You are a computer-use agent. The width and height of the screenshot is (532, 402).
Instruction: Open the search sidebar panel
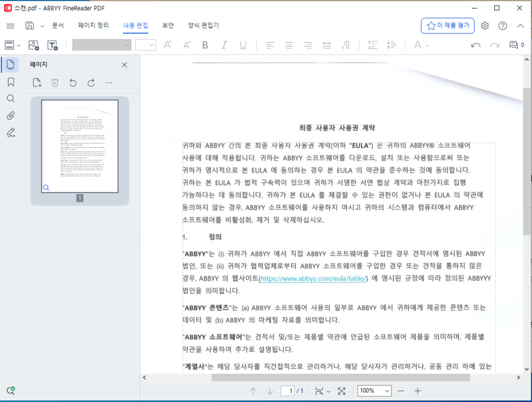pyautogui.click(x=11, y=99)
